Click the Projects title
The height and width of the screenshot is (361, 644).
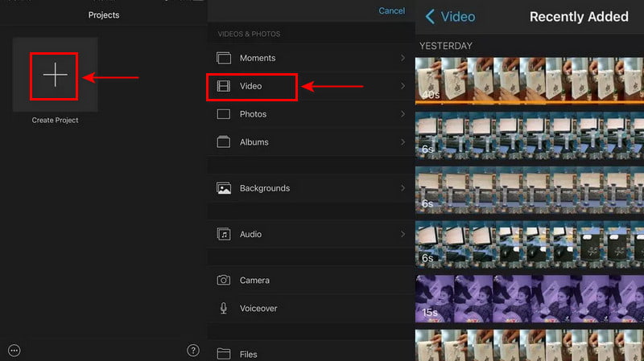104,15
